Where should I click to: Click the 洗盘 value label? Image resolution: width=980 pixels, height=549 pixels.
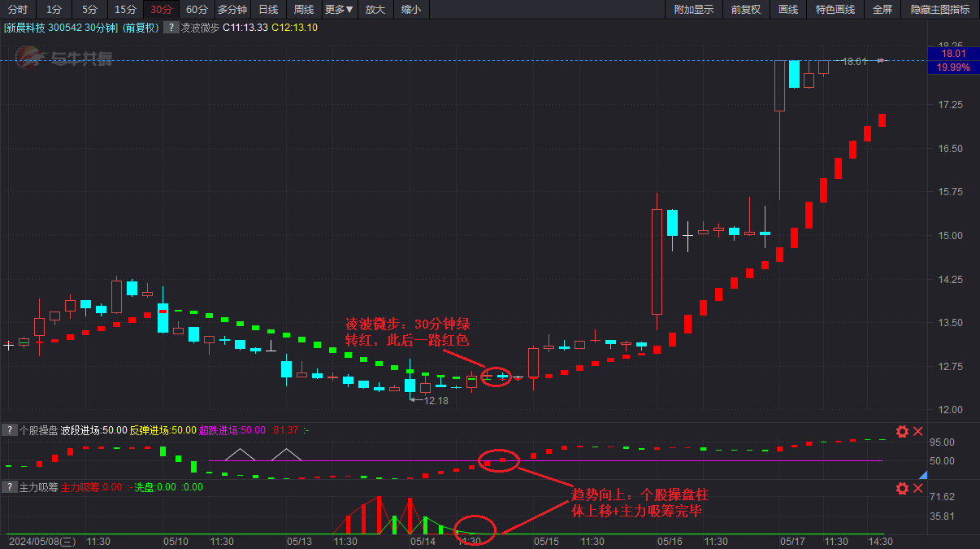point(154,487)
